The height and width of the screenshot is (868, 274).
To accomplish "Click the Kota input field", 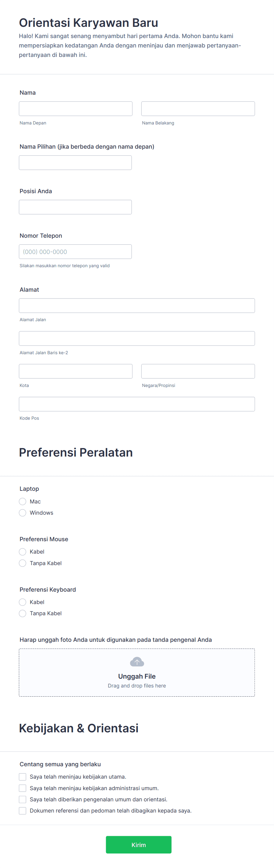I will pyautogui.click(x=75, y=371).
